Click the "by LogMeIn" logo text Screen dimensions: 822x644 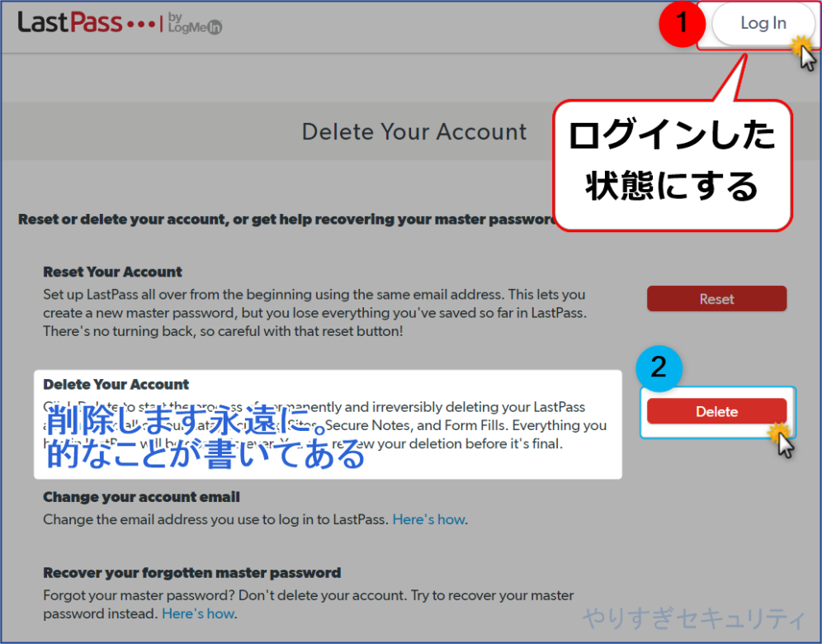195,24
